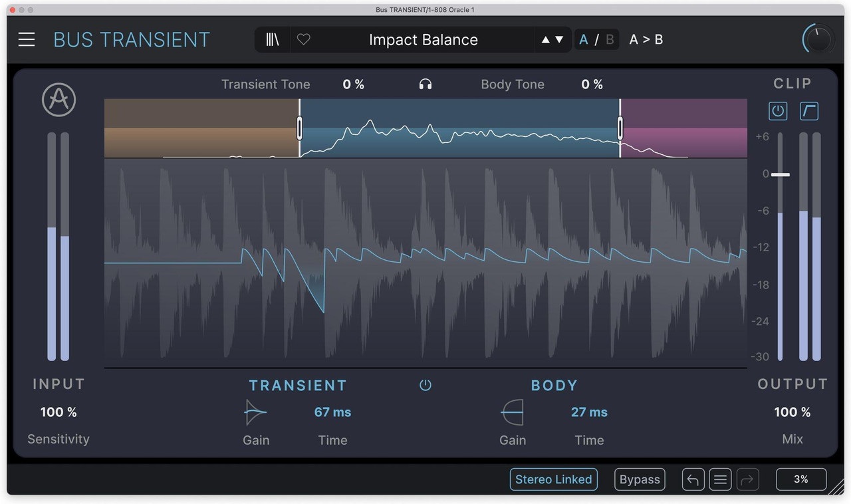This screenshot has height=504, width=851.
Task: Toggle the soft clip curve icon
Action: (x=808, y=111)
